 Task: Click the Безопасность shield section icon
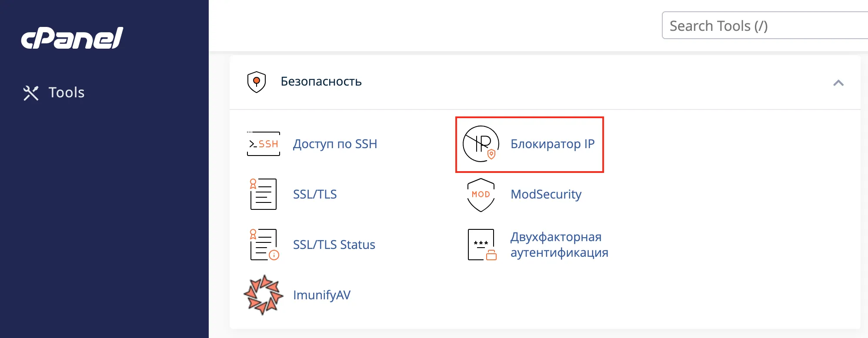[x=256, y=82]
